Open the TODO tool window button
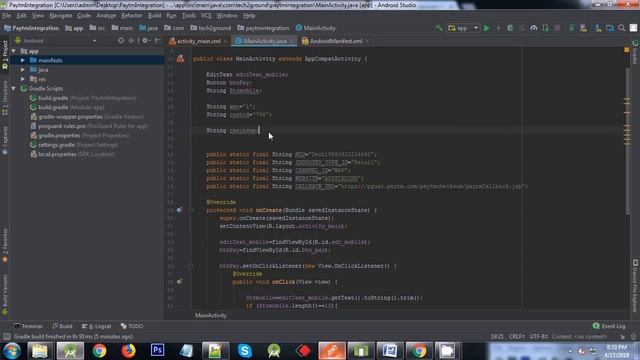 132,326
